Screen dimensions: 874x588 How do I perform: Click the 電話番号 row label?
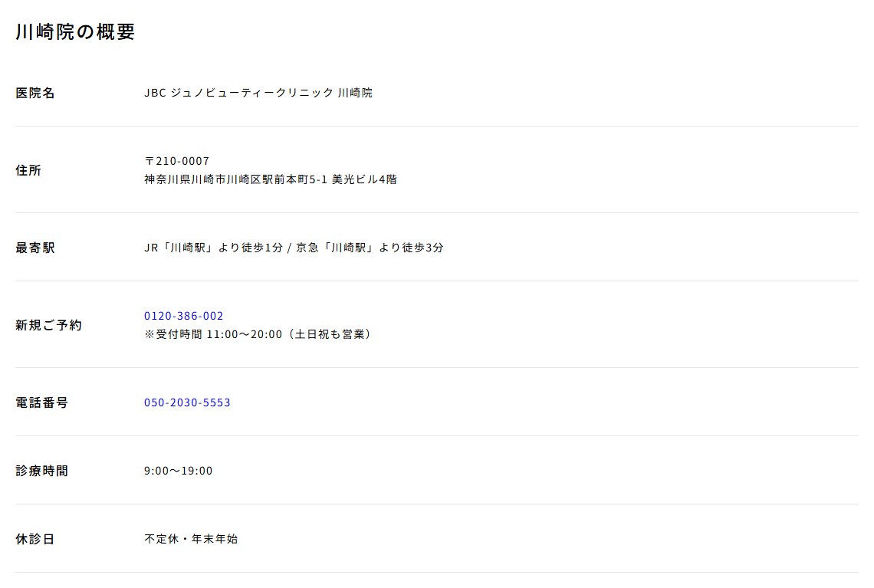click(42, 402)
